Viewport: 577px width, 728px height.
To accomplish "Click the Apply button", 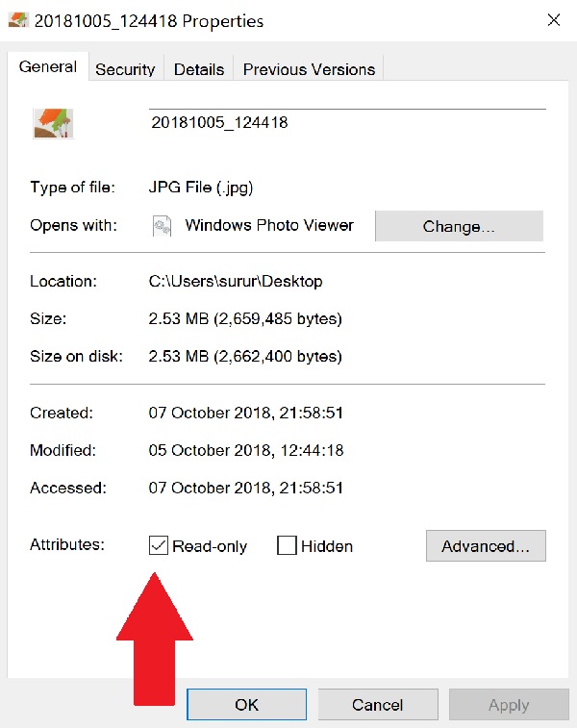I will tap(508, 705).
